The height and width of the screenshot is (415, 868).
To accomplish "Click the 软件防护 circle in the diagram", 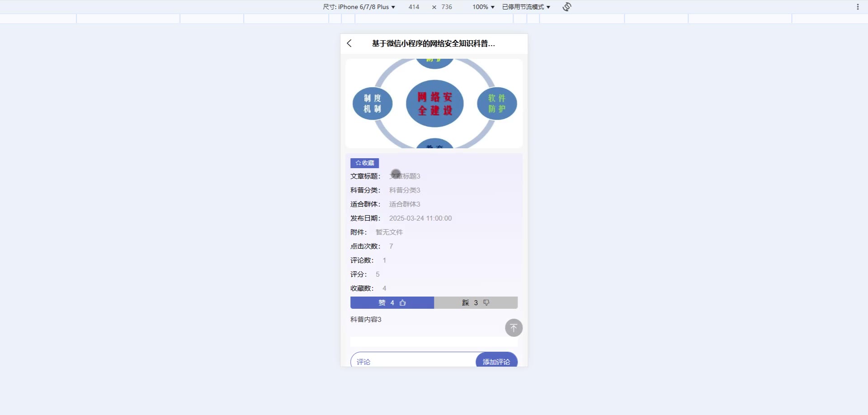I will pos(497,104).
